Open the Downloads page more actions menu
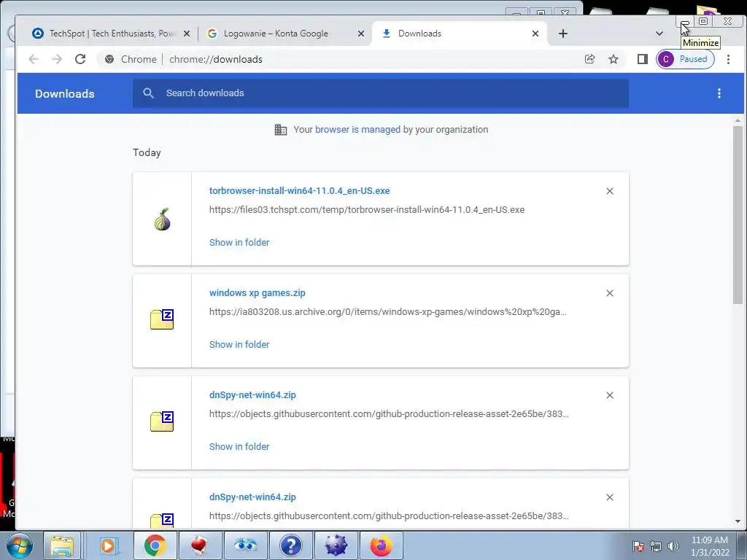This screenshot has height=560, width=747. (x=719, y=93)
